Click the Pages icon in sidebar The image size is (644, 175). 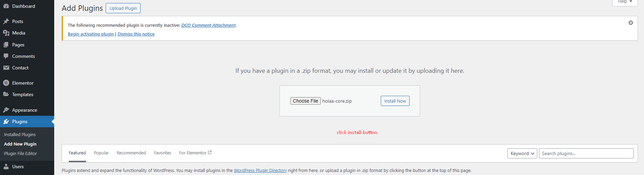[x=6, y=45]
